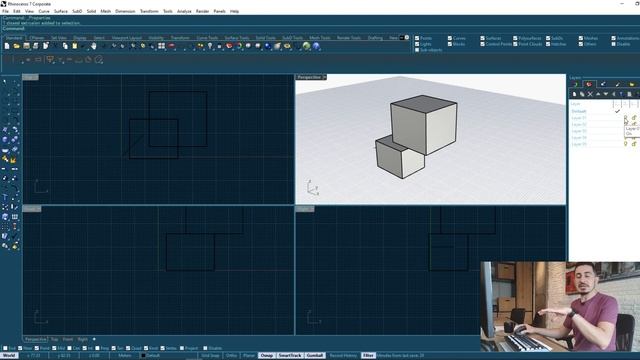This screenshot has height=360, width=640.
Task: Create a new file with New icon
Action: click(7, 47)
